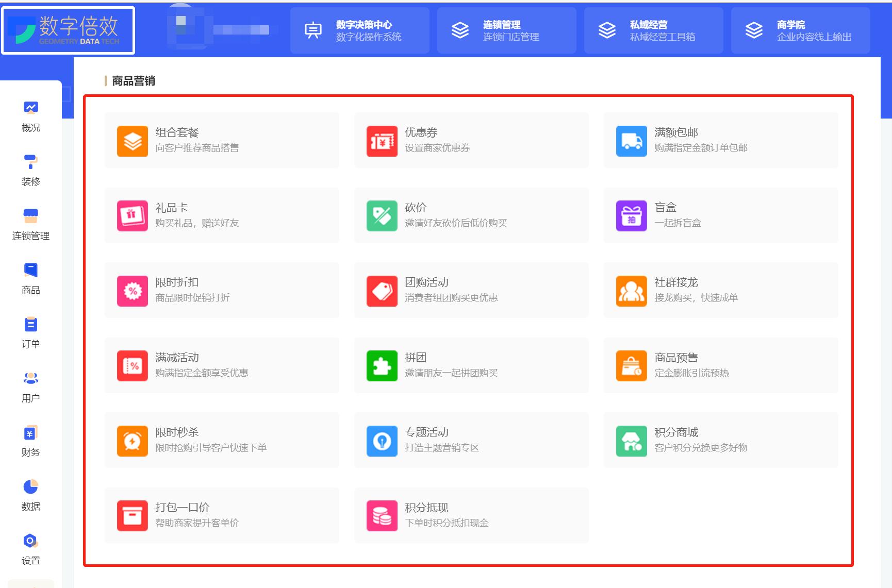This screenshot has width=892, height=588.
Task: Click the 数字倍效 logo at top left
Action: pyautogui.click(x=68, y=30)
